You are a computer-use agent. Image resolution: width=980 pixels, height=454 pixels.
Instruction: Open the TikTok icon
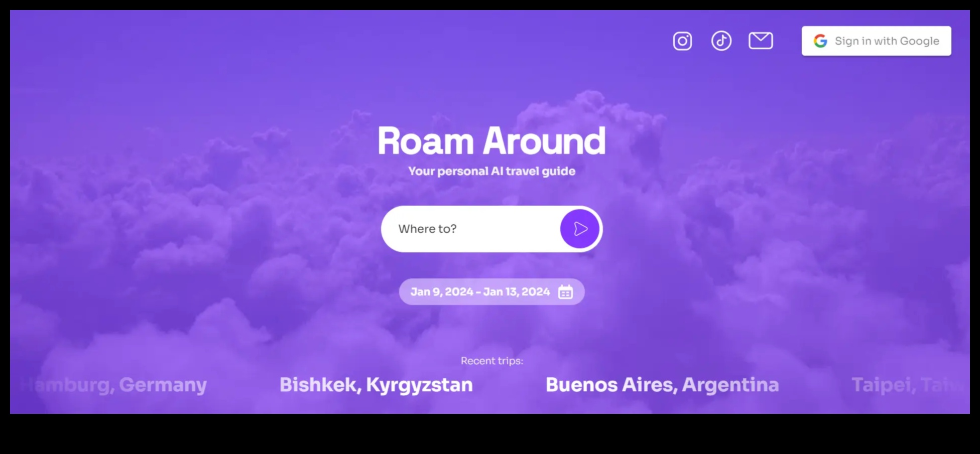721,41
